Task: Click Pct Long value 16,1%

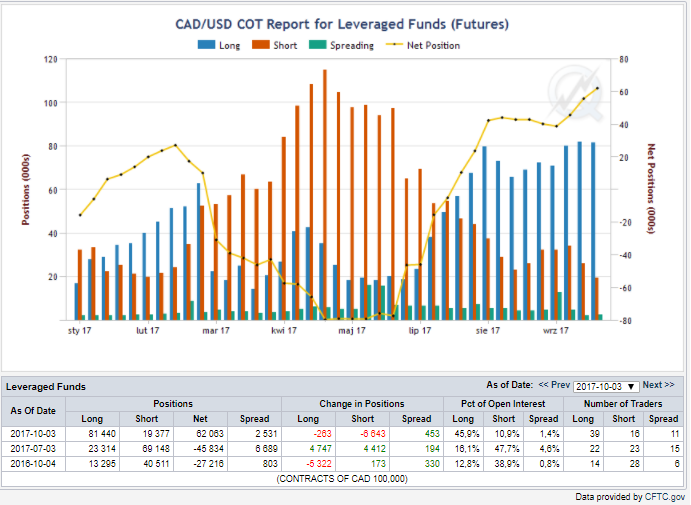Action: click(x=467, y=449)
